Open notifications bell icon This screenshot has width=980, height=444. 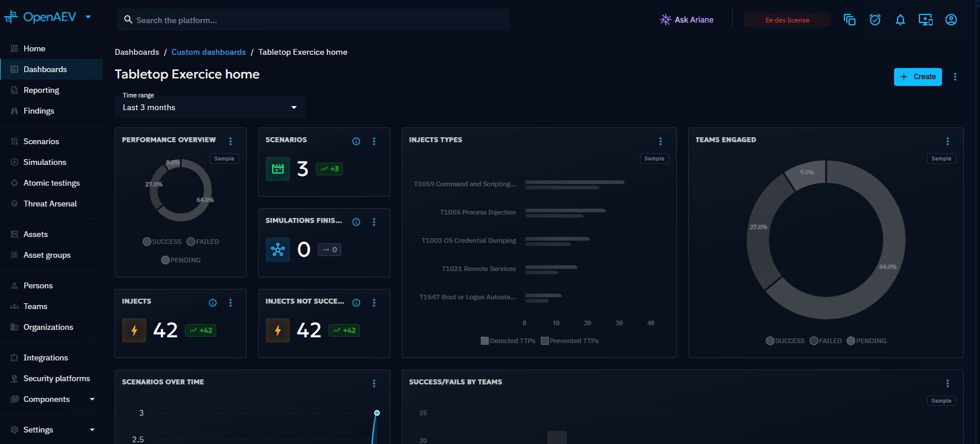pos(900,20)
